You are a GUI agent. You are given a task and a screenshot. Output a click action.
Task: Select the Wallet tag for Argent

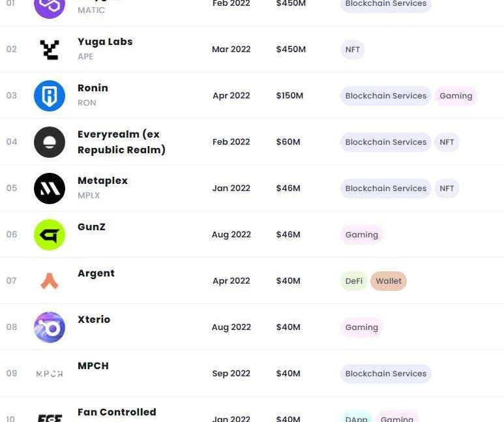389,281
